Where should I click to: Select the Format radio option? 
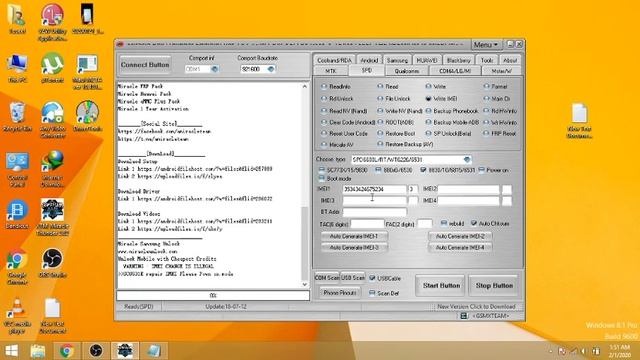495,87
